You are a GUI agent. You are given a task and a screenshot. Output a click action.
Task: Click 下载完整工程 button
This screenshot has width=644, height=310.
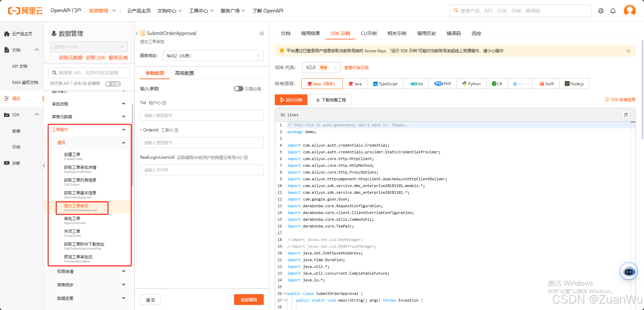tap(331, 100)
